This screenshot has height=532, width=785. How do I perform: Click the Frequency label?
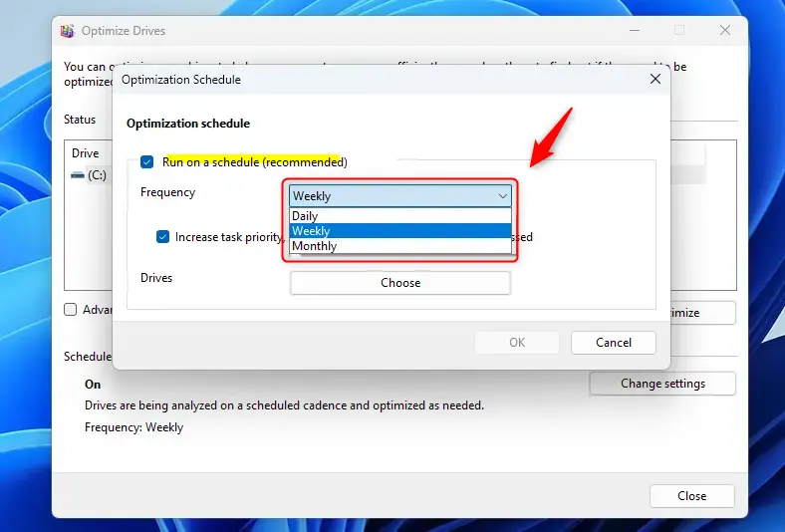(x=167, y=192)
